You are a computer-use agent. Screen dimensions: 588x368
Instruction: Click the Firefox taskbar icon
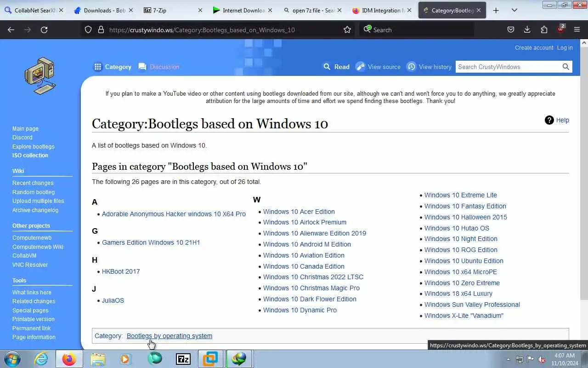click(x=69, y=358)
